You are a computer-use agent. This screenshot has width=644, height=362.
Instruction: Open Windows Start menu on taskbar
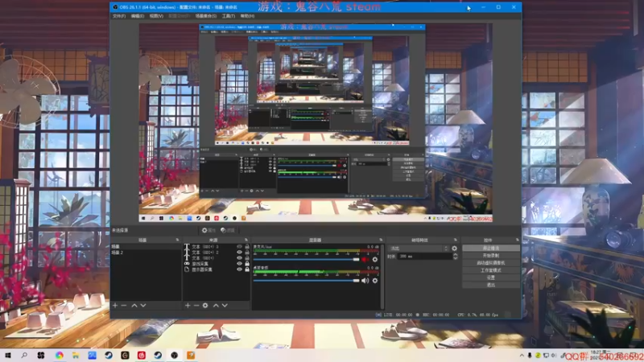(x=8, y=355)
